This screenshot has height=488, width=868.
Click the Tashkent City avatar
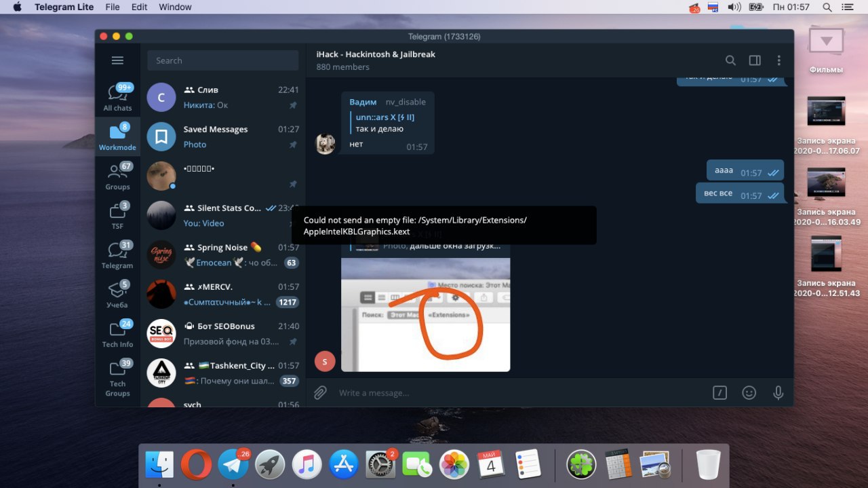coord(161,373)
